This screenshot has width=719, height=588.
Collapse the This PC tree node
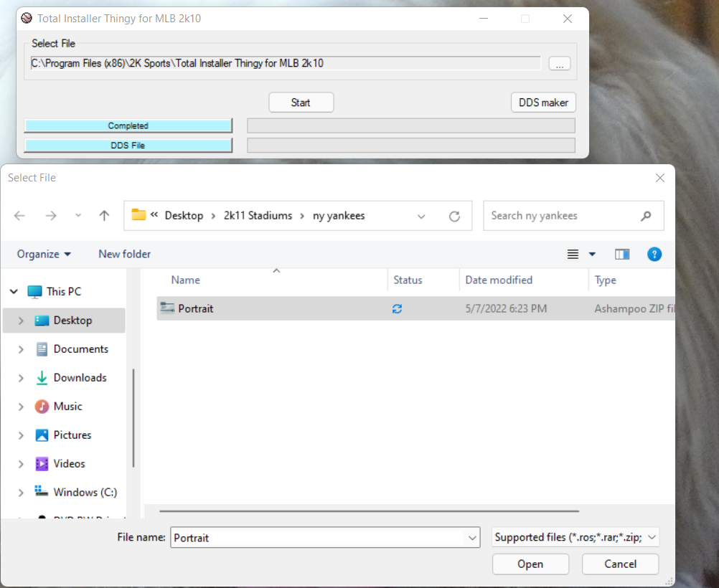[x=14, y=291]
